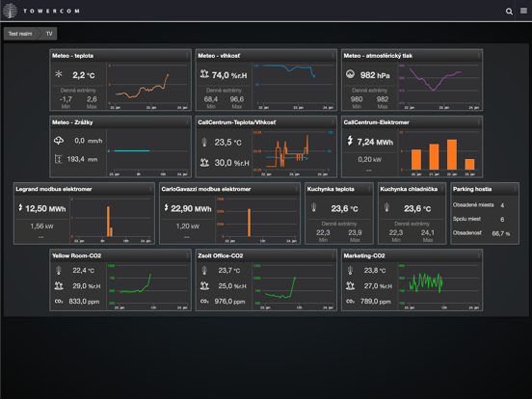Click the Obsadenosť 66,7 % value
Image resolution: width=532 pixels, height=399 pixels.
coord(501,233)
